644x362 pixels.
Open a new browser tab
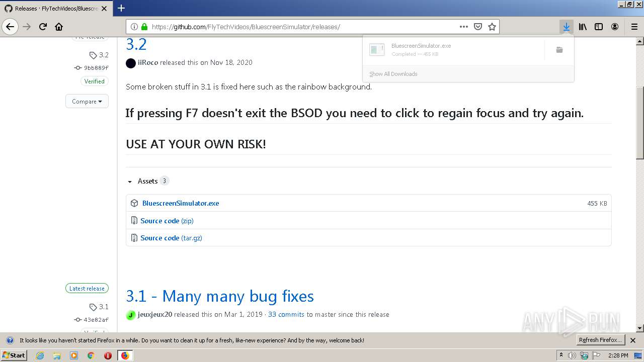121,8
